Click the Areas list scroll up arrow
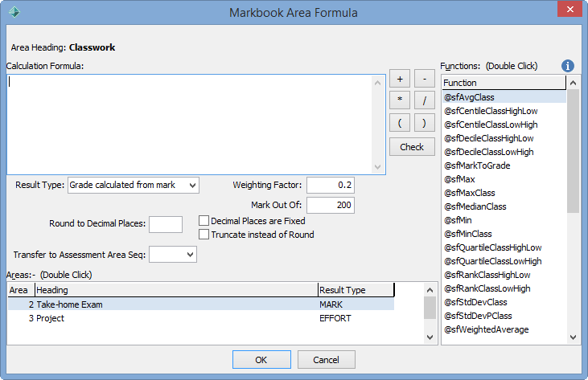Screen dimensions: 588x380 430,290
